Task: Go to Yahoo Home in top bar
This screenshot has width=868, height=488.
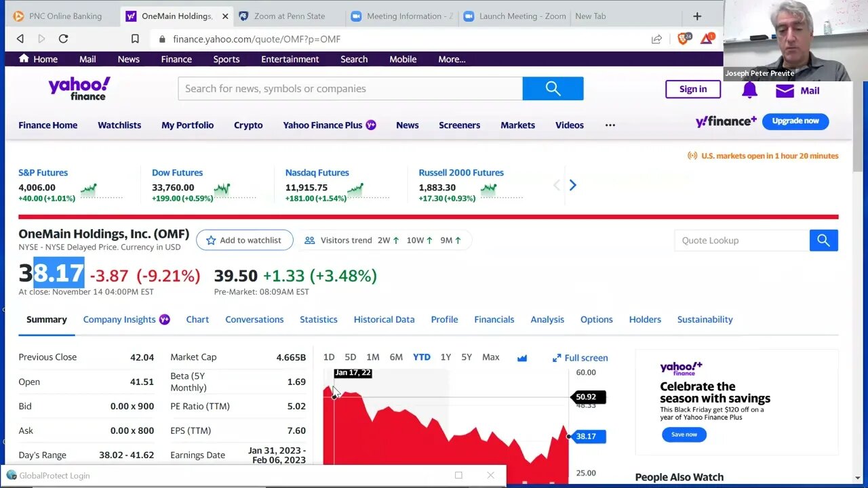Action: 38,59
